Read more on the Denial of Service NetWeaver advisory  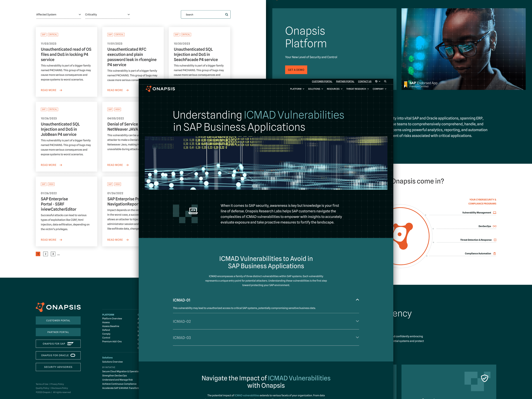(x=118, y=165)
